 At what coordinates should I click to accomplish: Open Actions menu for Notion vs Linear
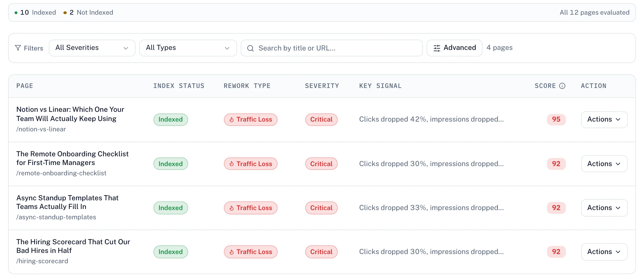604,119
